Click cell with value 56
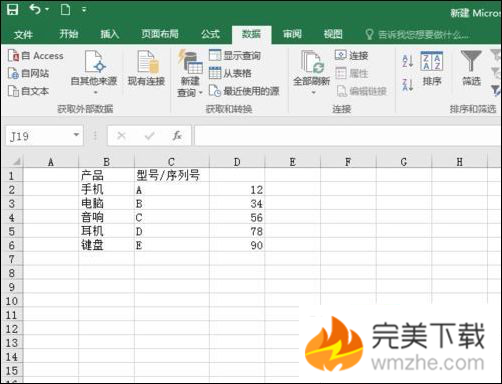This screenshot has width=502, height=384. [237, 217]
